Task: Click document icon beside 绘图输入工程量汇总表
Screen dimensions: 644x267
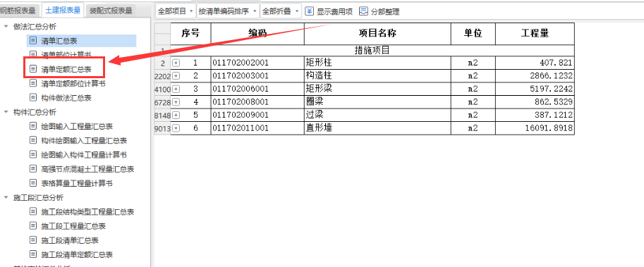Action: [x=33, y=126]
